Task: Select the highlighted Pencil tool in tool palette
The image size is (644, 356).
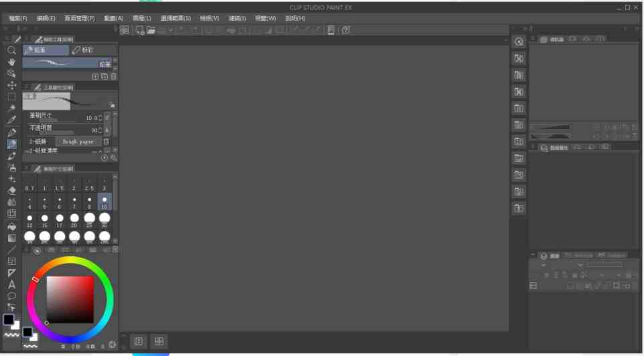Action: [11, 144]
